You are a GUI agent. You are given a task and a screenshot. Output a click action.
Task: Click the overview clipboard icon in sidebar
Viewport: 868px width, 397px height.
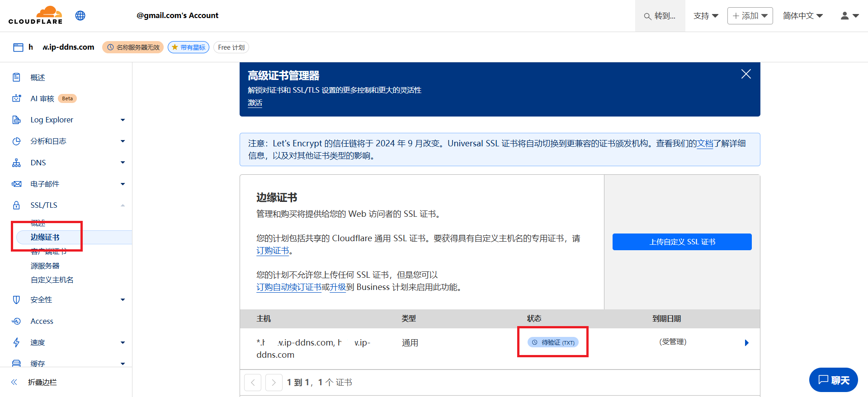coord(17,77)
